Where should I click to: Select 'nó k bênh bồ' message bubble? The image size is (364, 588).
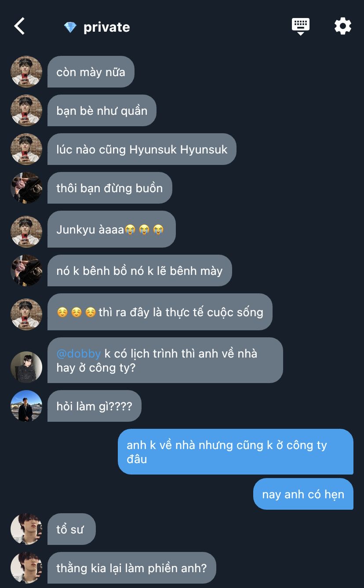point(140,270)
